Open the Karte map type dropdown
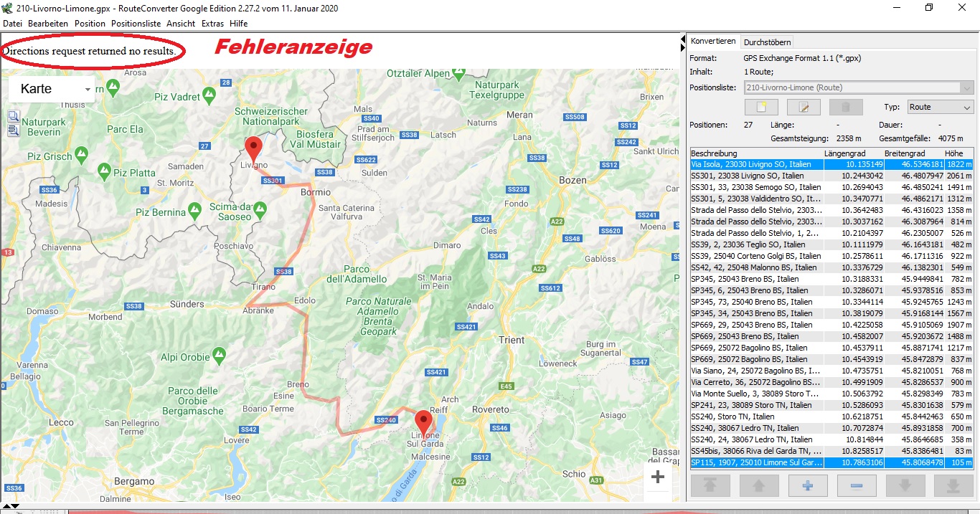The image size is (980, 514). [52, 90]
